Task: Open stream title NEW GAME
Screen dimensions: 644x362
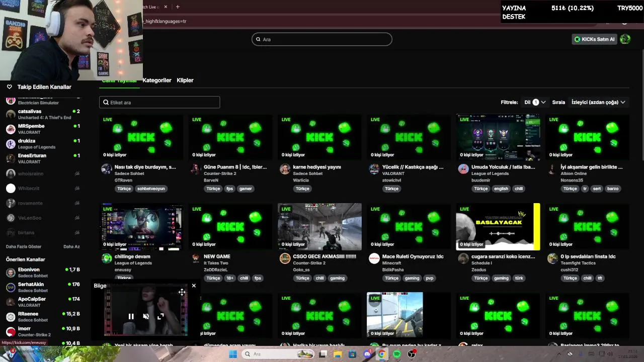Action: tap(217, 256)
